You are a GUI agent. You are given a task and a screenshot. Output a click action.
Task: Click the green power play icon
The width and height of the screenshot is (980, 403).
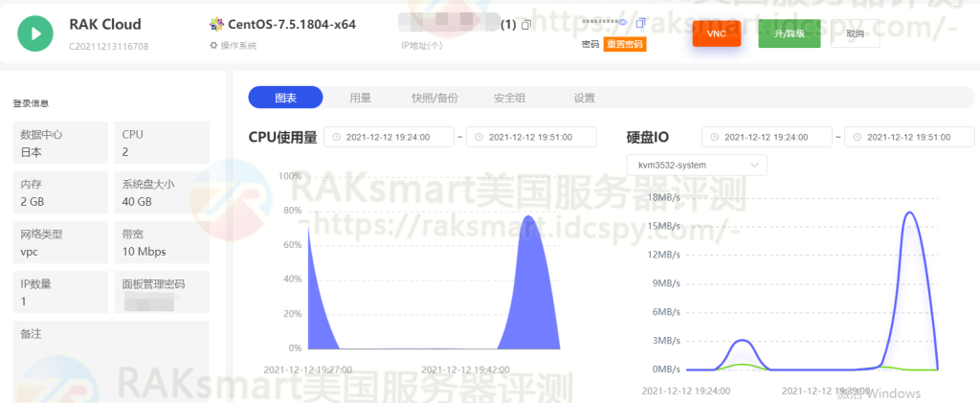35,34
